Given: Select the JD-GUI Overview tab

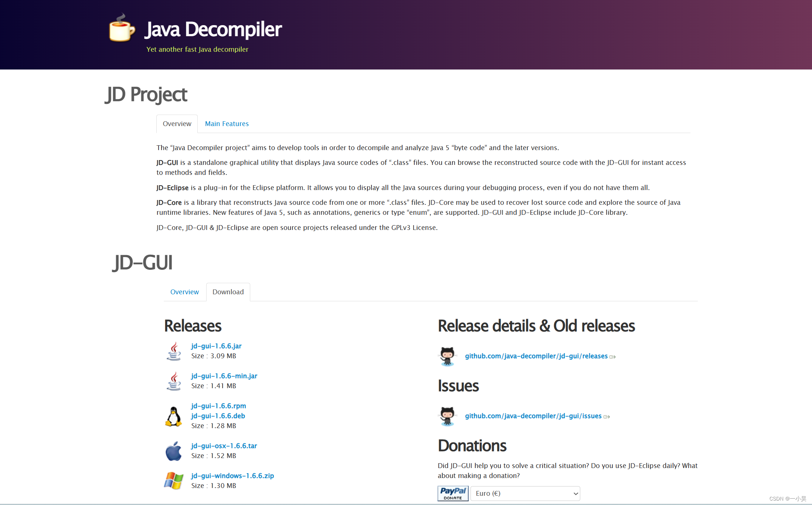Looking at the screenshot, I should click(184, 292).
